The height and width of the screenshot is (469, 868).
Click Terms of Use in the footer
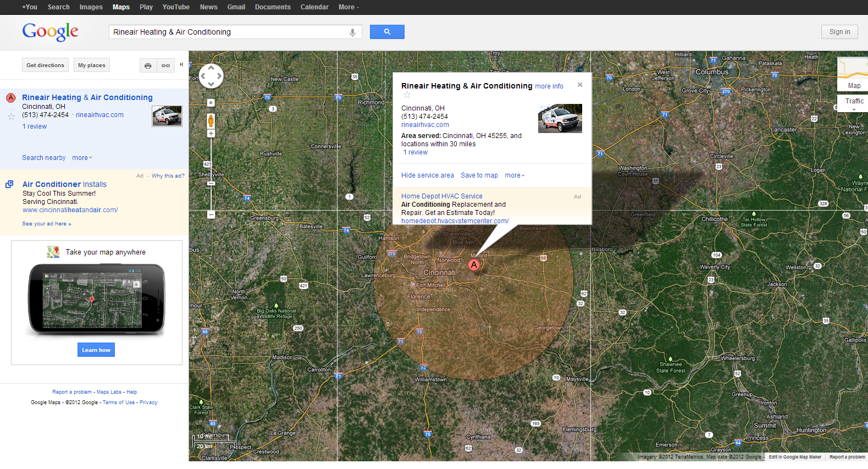click(x=119, y=402)
